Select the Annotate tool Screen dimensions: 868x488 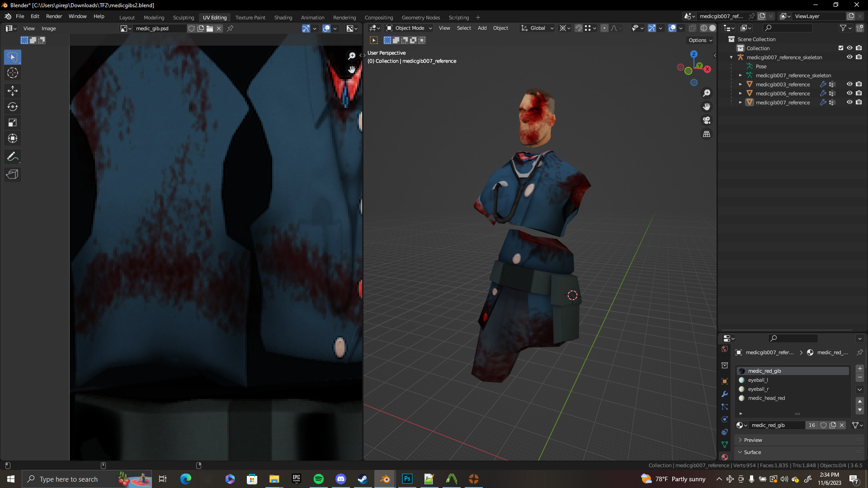pos(12,157)
